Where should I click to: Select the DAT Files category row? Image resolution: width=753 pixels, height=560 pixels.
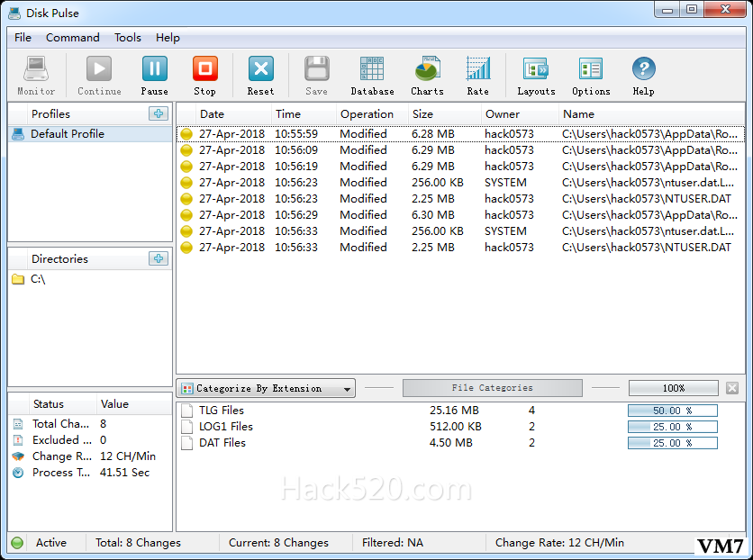point(460,443)
